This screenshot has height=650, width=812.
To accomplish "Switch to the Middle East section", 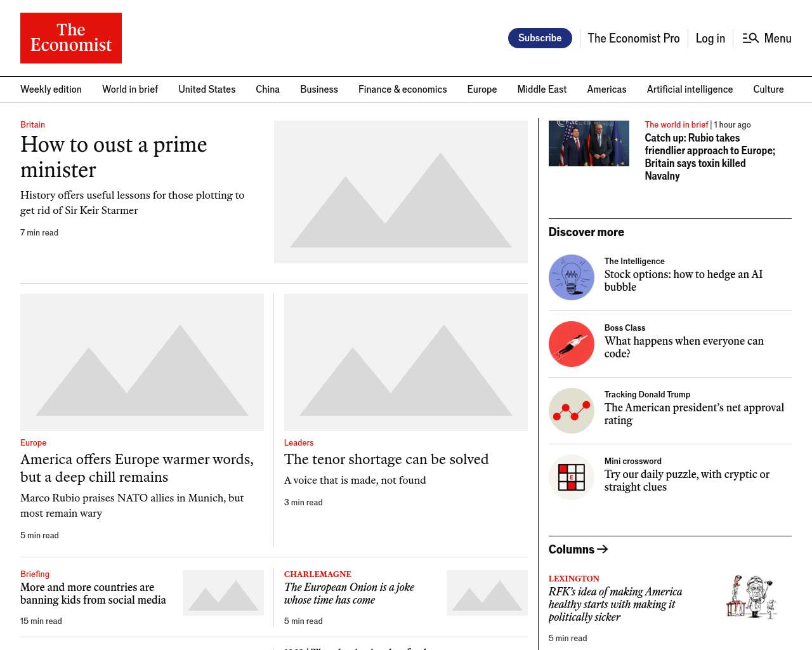I will (542, 90).
